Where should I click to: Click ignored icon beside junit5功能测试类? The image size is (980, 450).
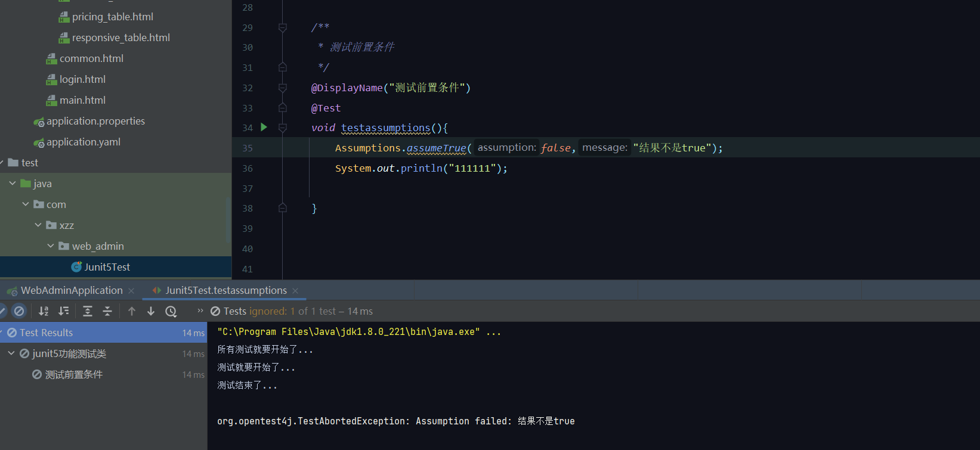24,353
